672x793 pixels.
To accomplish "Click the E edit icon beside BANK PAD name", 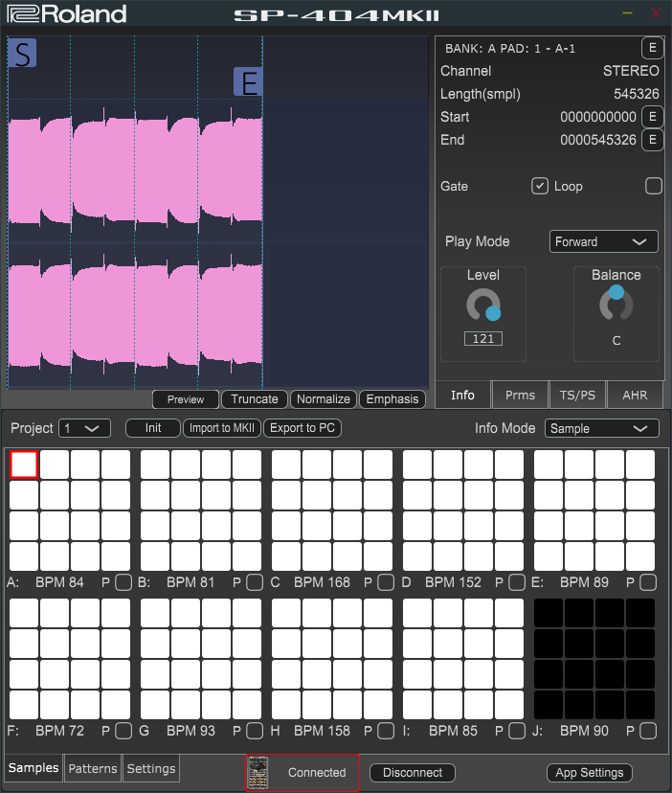I will click(652, 48).
